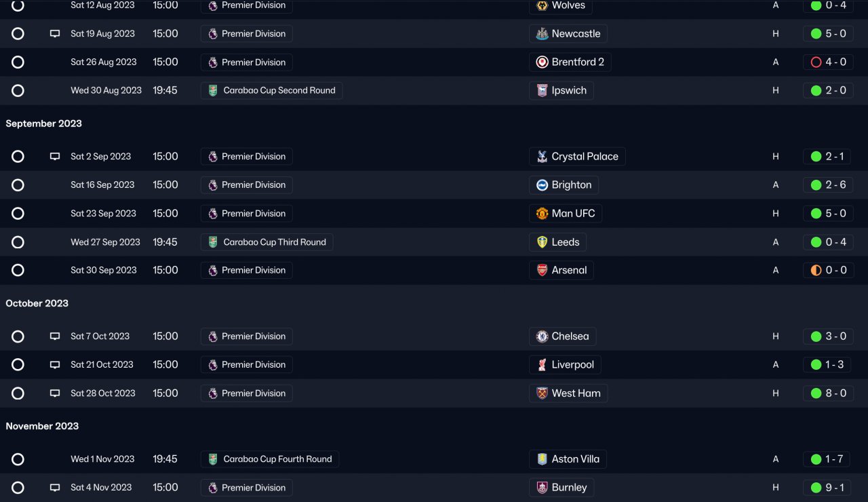Select the radio circle for Arsenal fixture
868x502 pixels.
click(x=18, y=270)
